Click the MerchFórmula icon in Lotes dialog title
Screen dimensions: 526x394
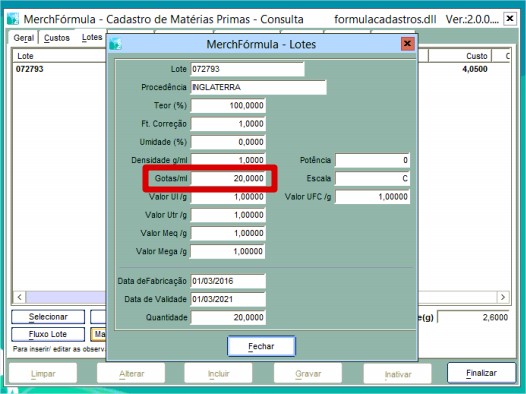click(115, 44)
